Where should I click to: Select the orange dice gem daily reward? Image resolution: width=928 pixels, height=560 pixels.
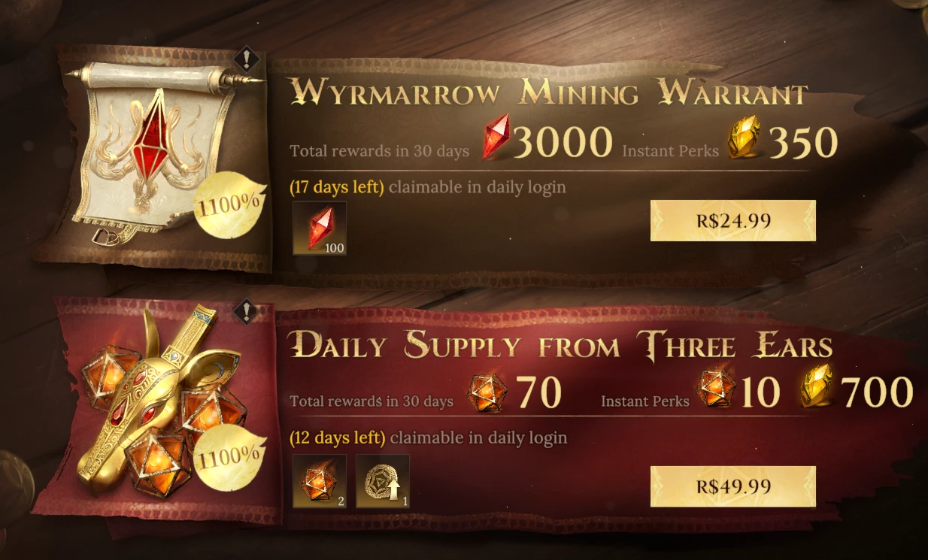(320, 481)
